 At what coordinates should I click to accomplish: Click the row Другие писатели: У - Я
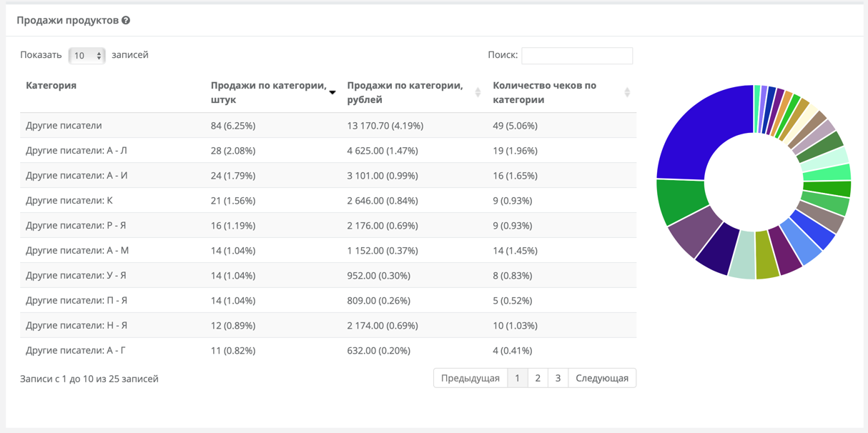[x=328, y=275]
